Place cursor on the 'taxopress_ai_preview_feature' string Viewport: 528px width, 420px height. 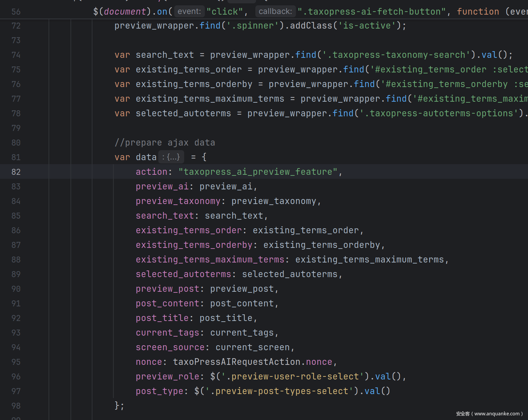pos(258,172)
